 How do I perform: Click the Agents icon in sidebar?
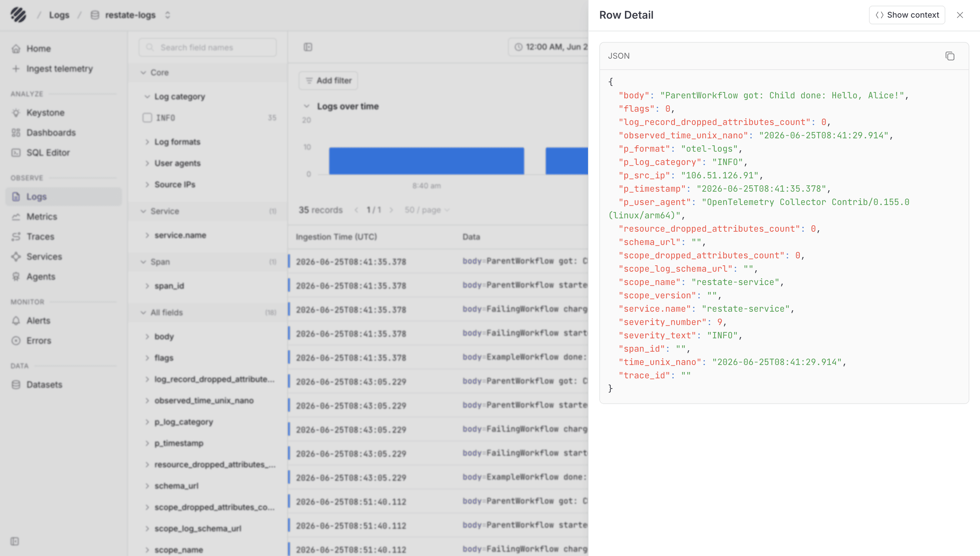(x=16, y=276)
